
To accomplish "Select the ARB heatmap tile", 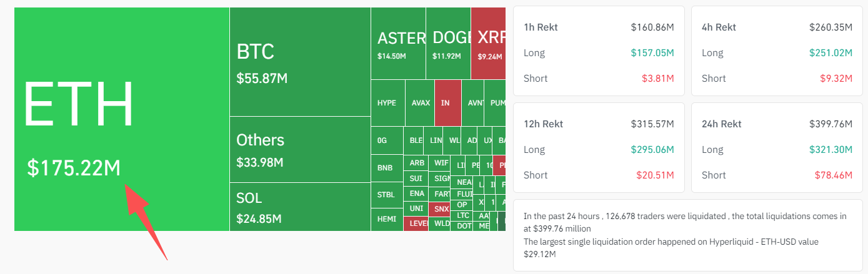I will click(x=416, y=163).
